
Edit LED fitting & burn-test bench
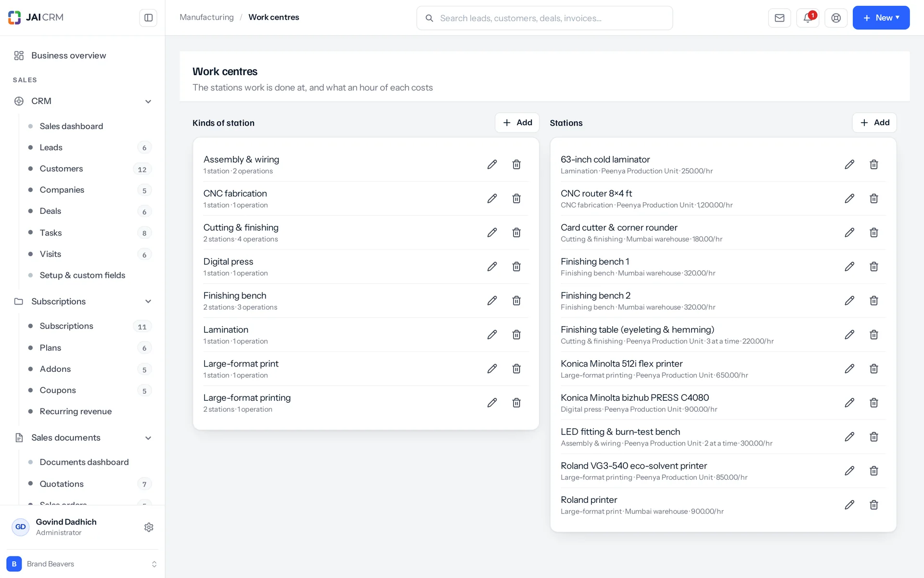pyautogui.click(x=849, y=437)
